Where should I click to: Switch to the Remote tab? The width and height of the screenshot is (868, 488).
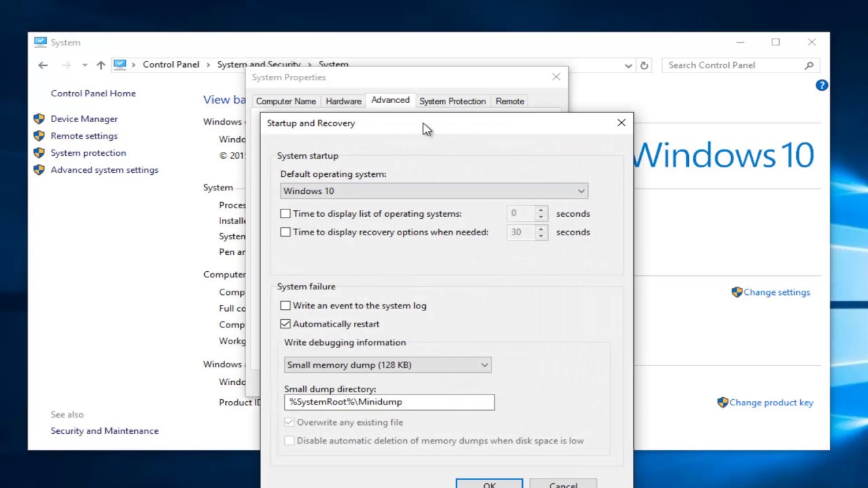coord(509,101)
